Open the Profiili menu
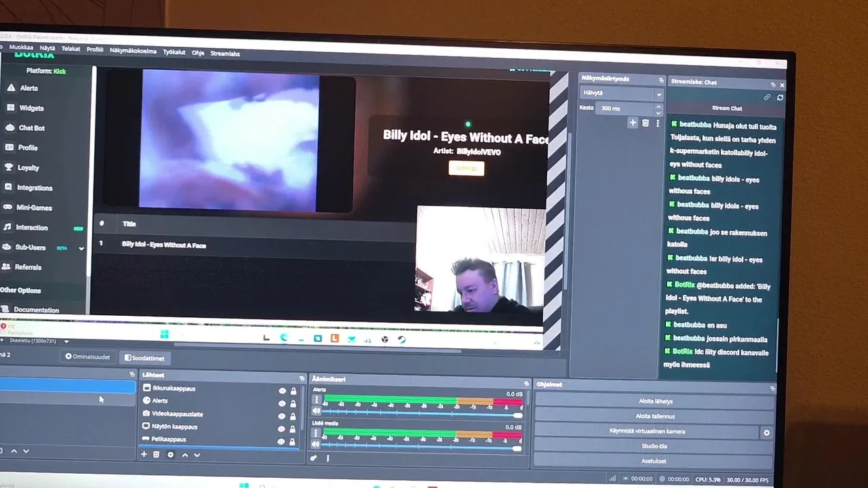This screenshot has width=868, height=488. point(95,49)
